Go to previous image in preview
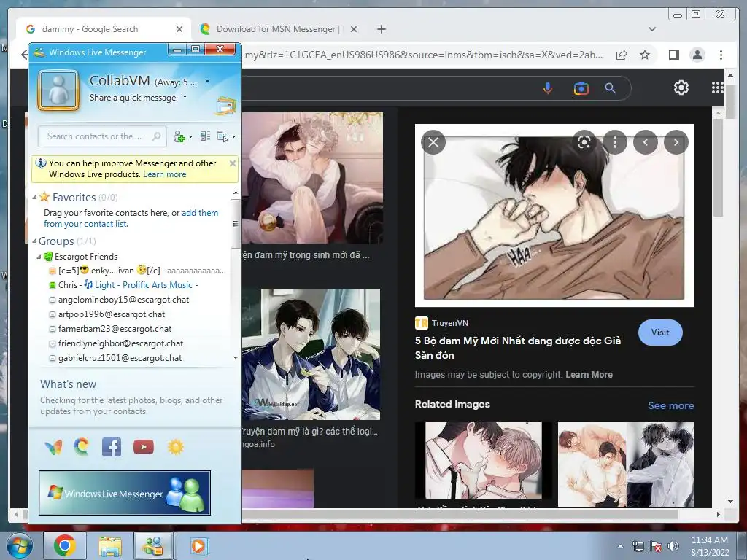 pos(646,142)
